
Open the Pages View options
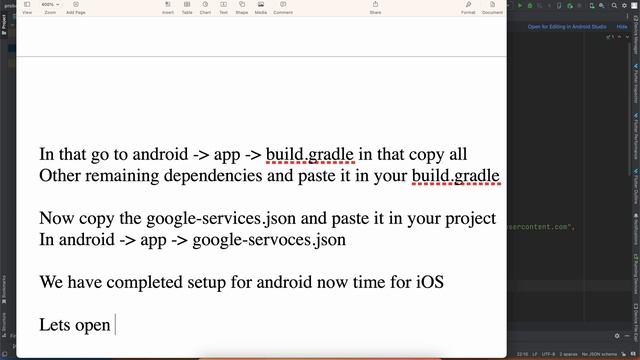click(x=27, y=8)
